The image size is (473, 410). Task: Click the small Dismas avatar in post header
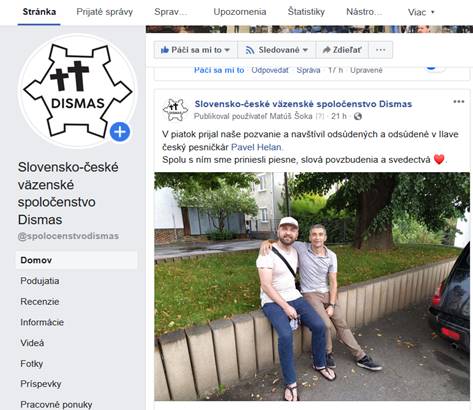click(175, 109)
